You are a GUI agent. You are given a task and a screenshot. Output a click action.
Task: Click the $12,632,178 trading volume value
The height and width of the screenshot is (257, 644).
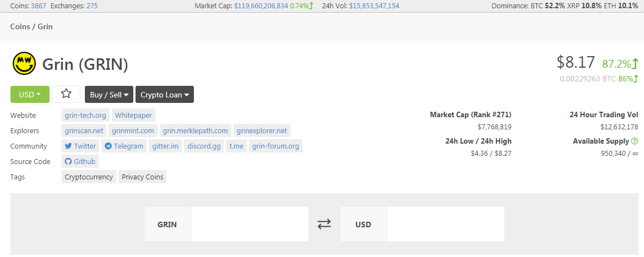tap(619, 127)
